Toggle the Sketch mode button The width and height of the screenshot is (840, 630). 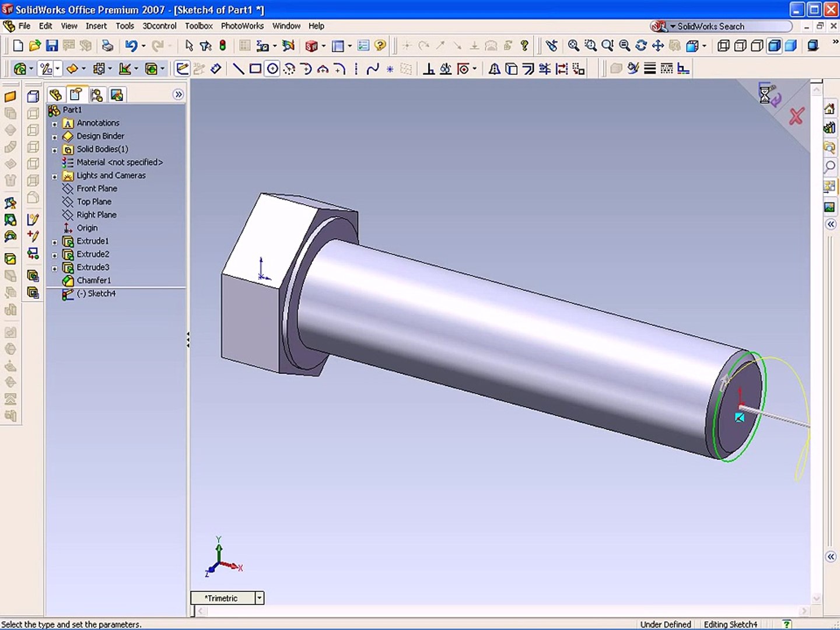[x=182, y=69]
